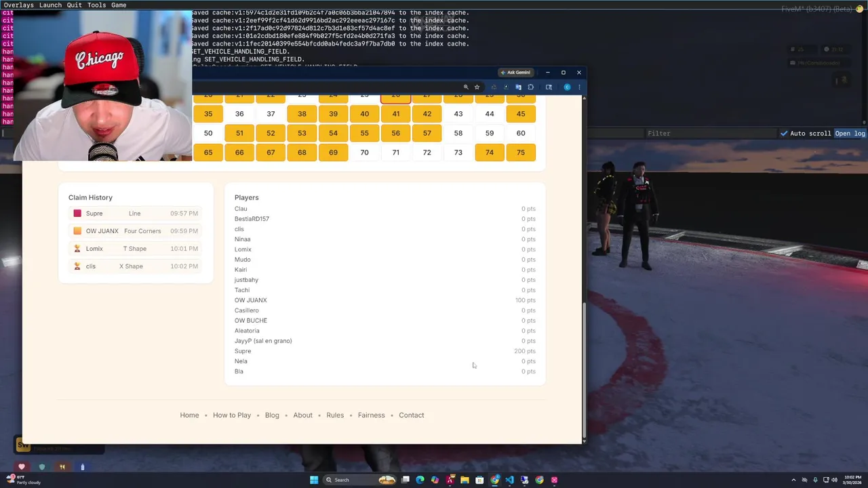Click the Ask Gemini button

point(515,73)
